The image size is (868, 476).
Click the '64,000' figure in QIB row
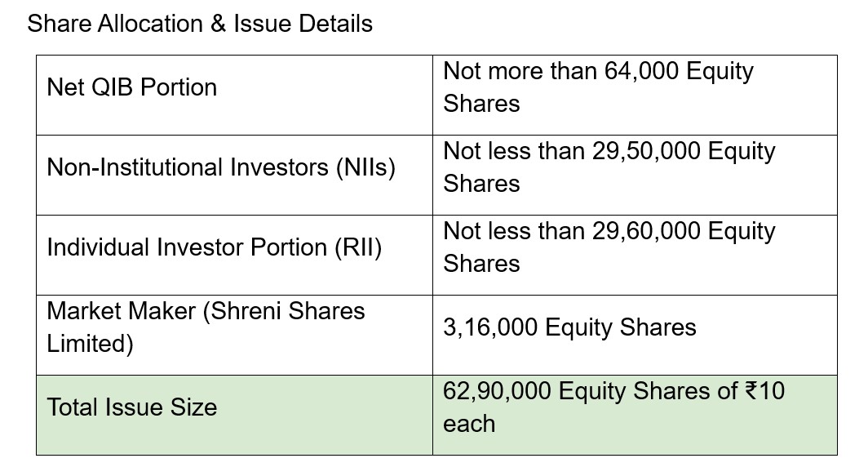pos(641,72)
